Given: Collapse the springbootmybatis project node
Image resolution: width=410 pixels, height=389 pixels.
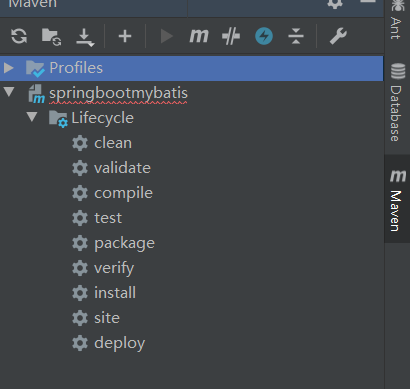Looking at the screenshot, I should (x=9, y=92).
